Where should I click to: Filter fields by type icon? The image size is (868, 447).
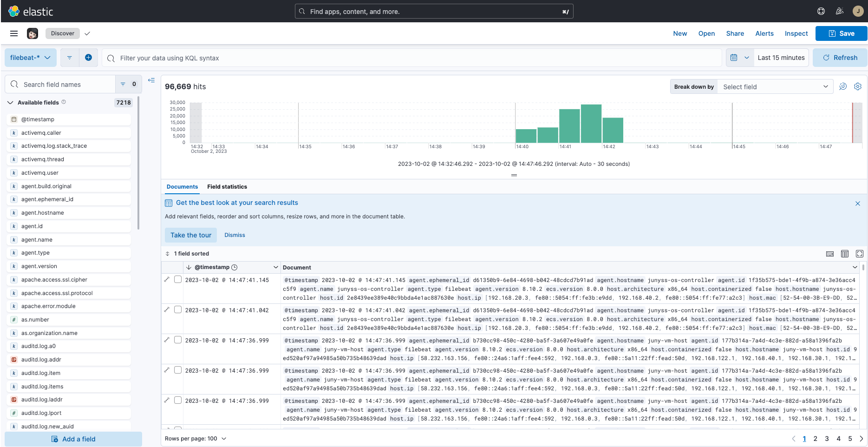[128, 84]
